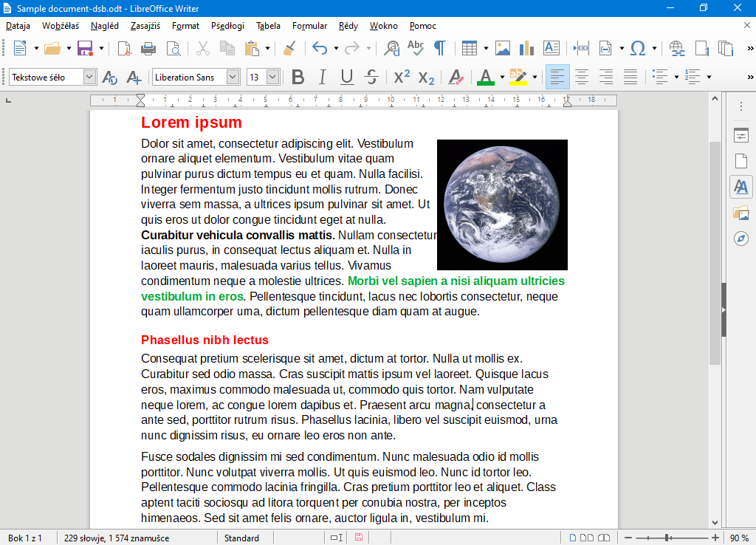Insert an image using the toolbar icon
The width and height of the screenshot is (756, 545).
(x=503, y=49)
